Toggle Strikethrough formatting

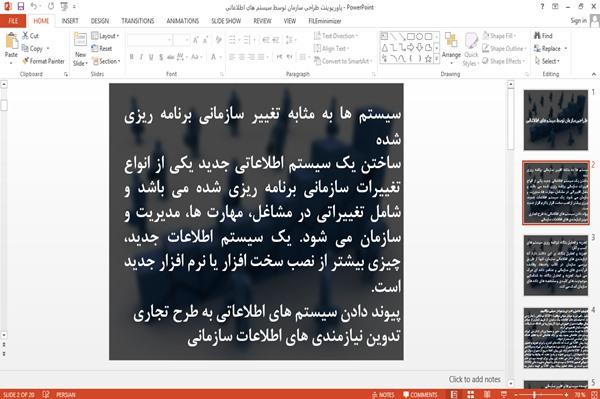click(x=171, y=57)
